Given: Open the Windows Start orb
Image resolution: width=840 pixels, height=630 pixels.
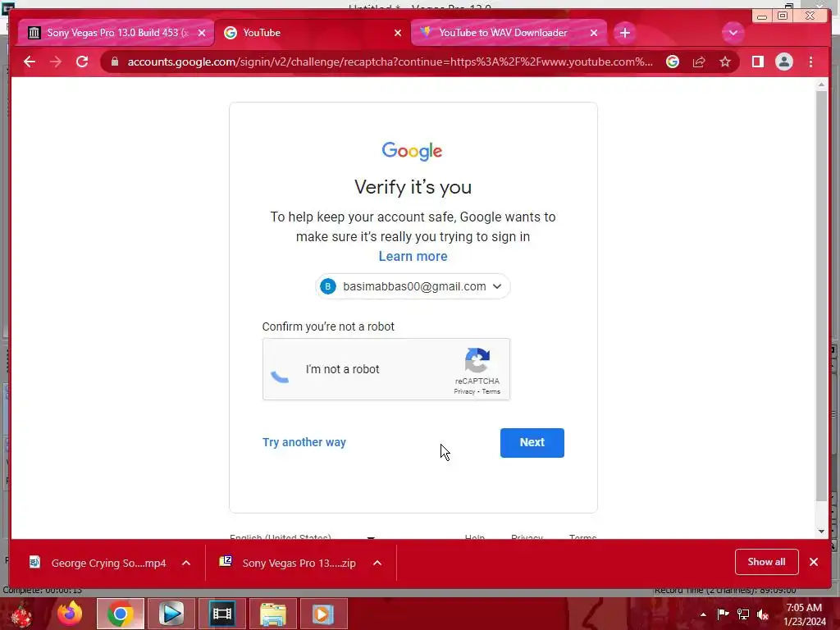Looking at the screenshot, I should pyautogui.click(x=21, y=614).
